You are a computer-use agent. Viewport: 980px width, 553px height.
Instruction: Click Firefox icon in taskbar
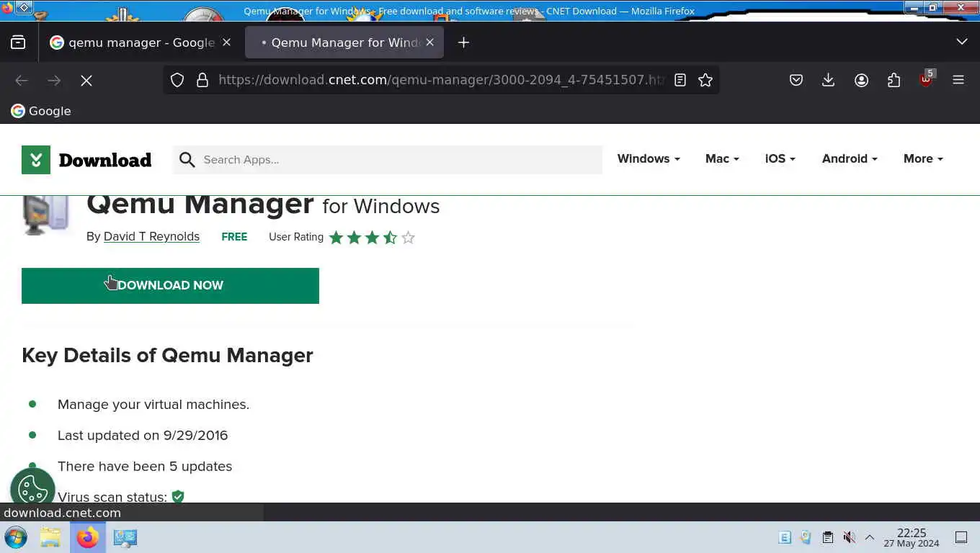coord(88,537)
